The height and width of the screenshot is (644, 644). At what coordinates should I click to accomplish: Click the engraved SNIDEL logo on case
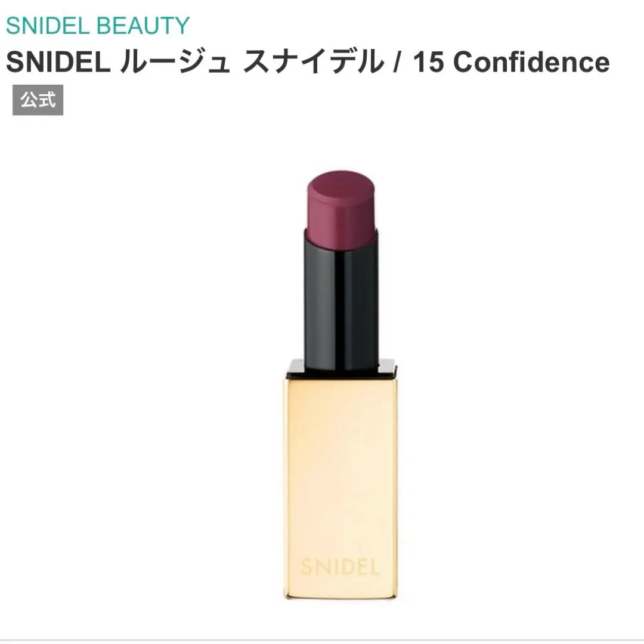coord(340,567)
